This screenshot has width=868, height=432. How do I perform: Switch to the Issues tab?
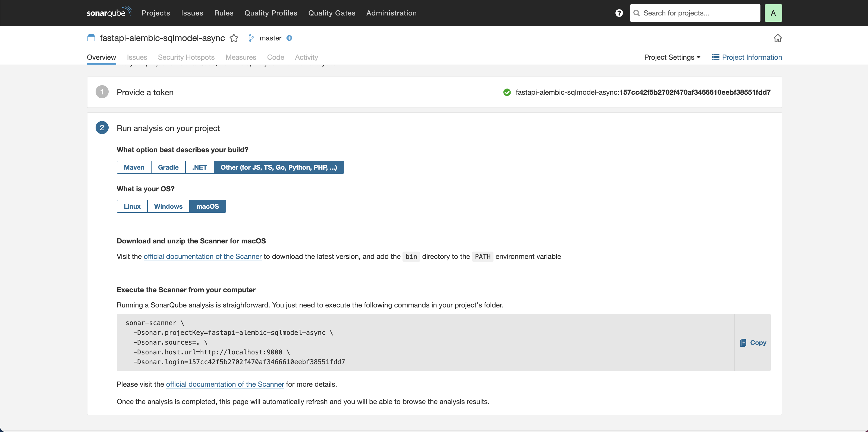pyautogui.click(x=137, y=57)
